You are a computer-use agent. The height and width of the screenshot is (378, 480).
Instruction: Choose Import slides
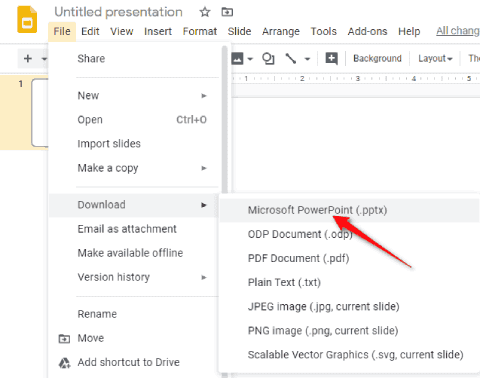tap(133, 144)
